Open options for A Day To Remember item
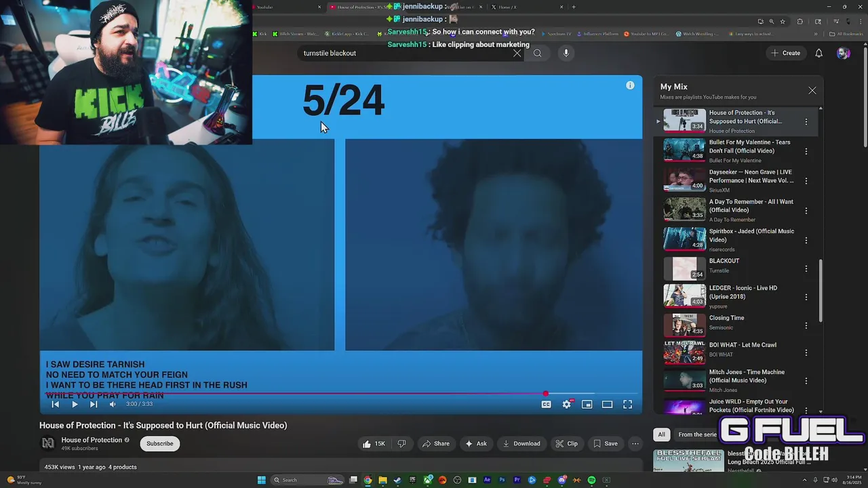This screenshot has width=868, height=488. pos(806,211)
